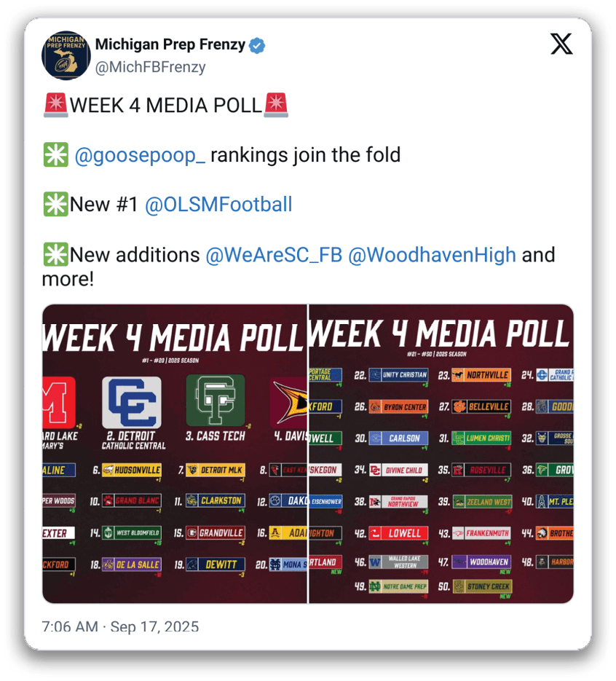
Task: Click the WEEK 4 MEDIA POLL tweet text
Action: (166, 106)
